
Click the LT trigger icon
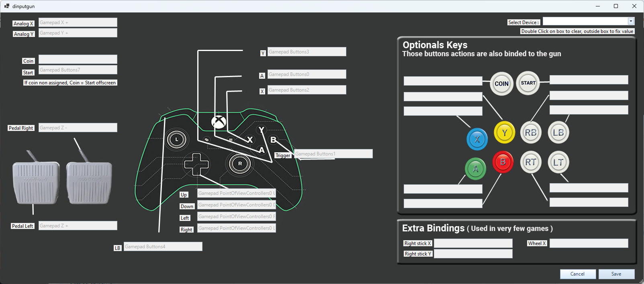coord(558,162)
